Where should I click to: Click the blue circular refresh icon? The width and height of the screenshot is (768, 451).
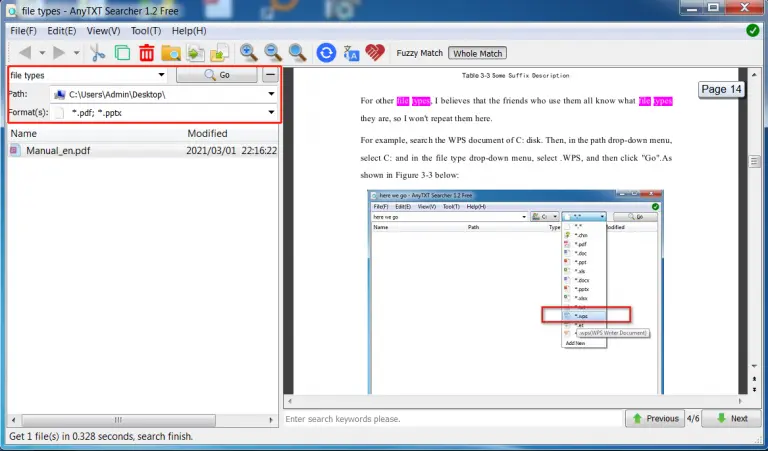(326, 52)
